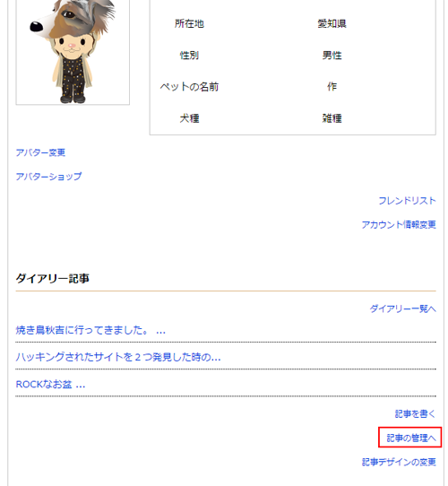
Task: Click 記事を書く to write an article
Action: pyautogui.click(x=415, y=413)
